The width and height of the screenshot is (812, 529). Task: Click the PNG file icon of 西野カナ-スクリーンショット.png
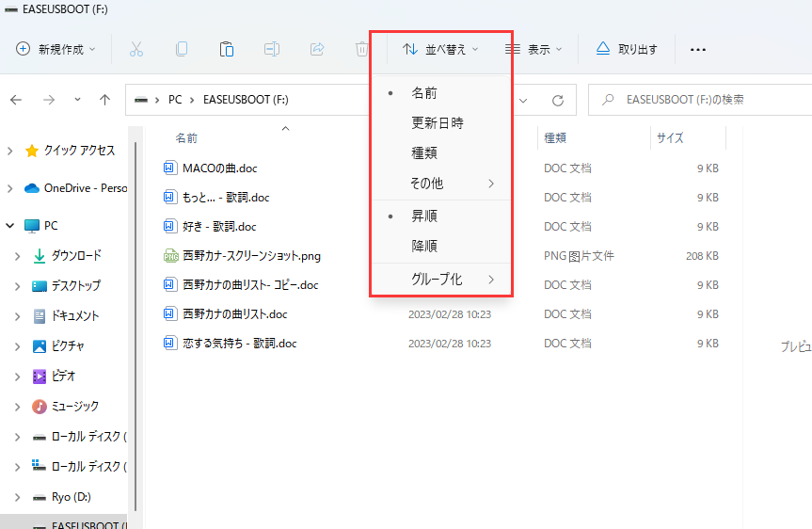(x=171, y=255)
